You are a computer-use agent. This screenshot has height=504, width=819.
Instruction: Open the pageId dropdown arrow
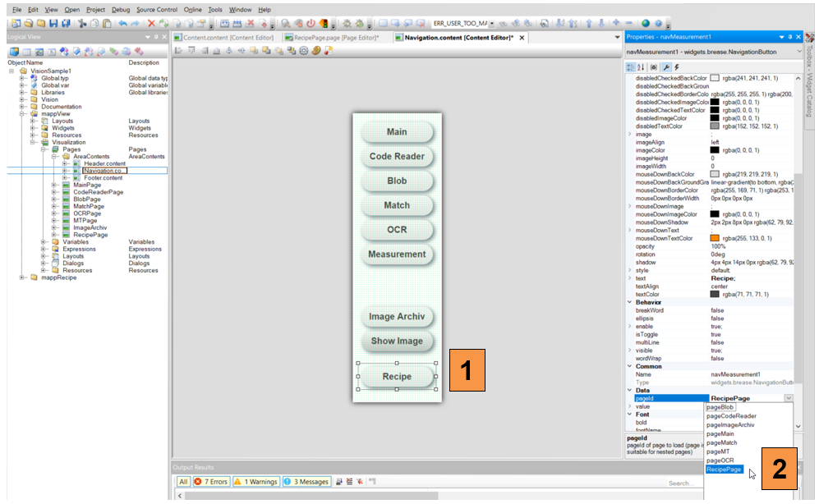tap(789, 398)
